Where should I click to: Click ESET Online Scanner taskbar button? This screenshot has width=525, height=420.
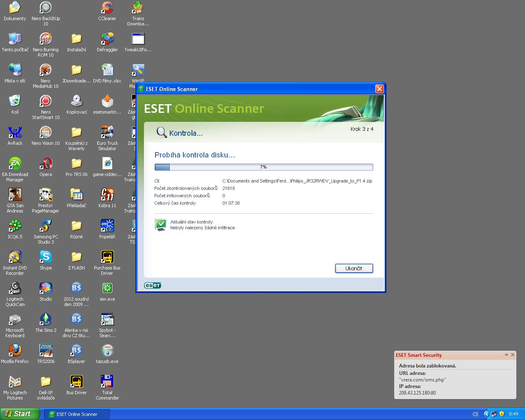[x=77, y=414]
